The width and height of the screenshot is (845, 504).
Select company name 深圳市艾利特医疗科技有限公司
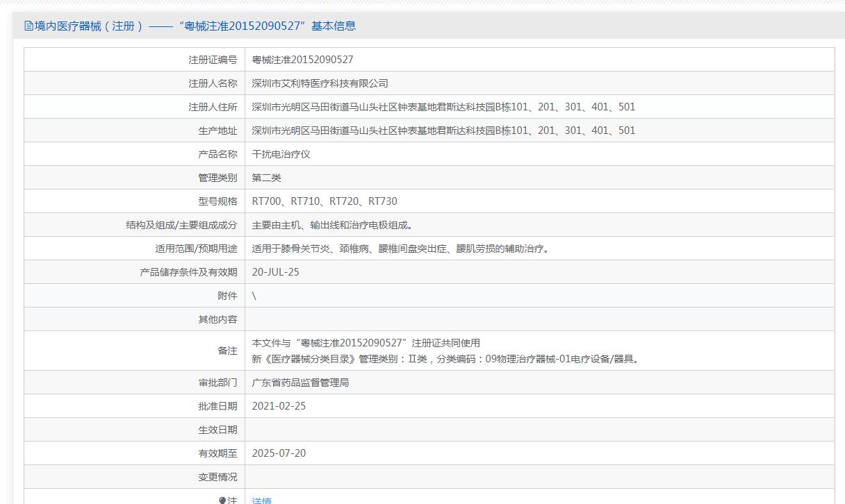320,83
